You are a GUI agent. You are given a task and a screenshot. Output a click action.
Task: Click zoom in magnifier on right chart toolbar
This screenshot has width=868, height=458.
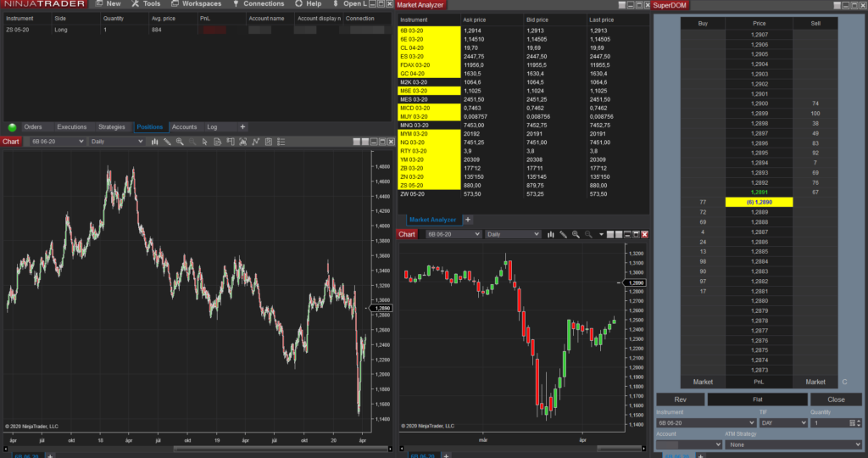[x=576, y=234]
